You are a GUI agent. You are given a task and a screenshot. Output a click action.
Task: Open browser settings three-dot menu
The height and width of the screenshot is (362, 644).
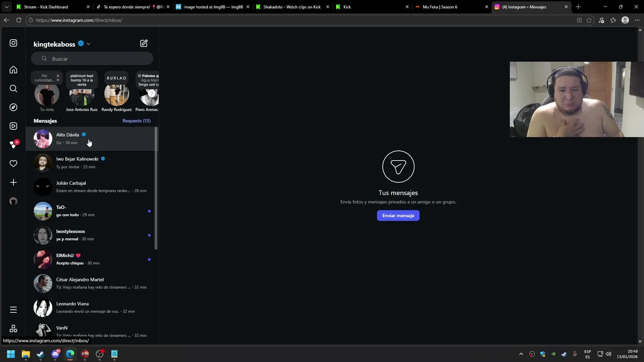[637, 20]
